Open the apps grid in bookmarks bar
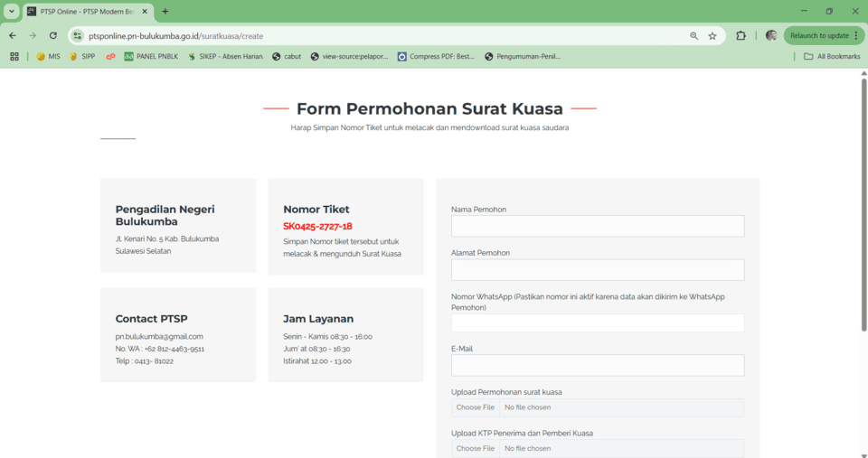 14,56
